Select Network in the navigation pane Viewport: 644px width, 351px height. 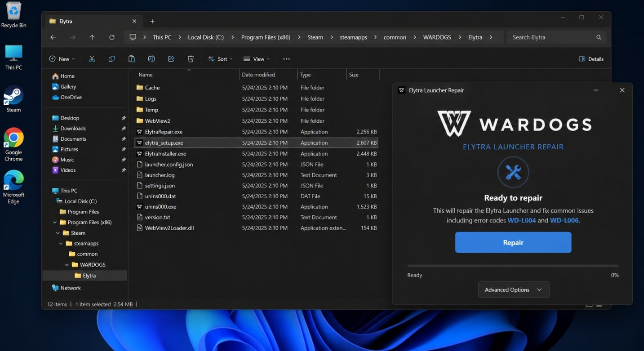click(x=67, y=288)
